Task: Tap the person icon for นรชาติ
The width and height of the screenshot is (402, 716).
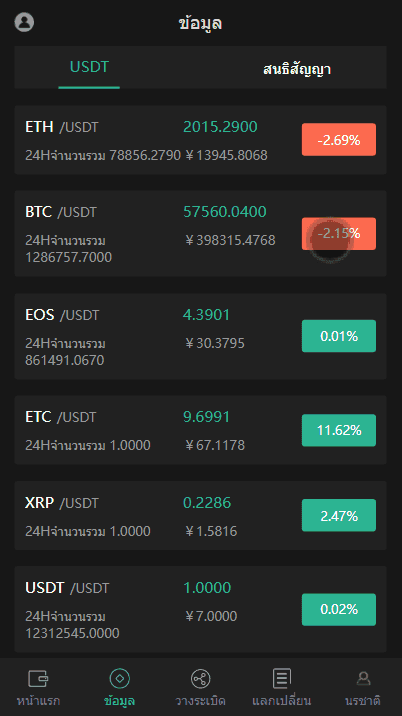Action: (363, 678)
